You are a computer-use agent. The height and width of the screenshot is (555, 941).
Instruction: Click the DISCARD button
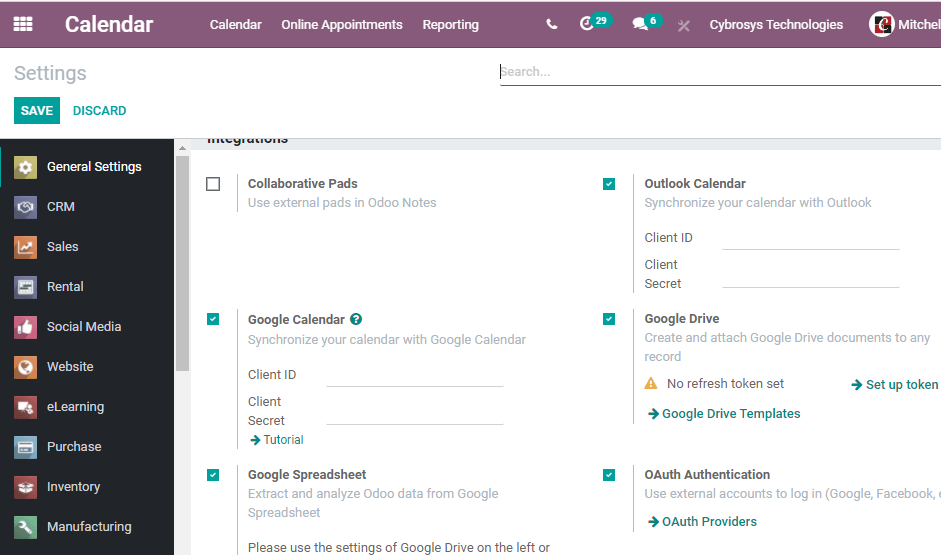(100, 110)
